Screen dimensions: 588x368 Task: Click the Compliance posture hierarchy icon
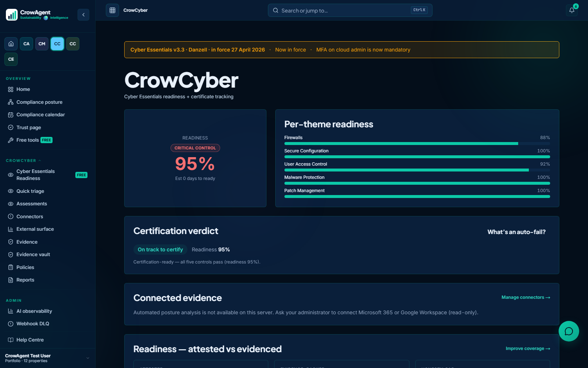pos(11,102)
